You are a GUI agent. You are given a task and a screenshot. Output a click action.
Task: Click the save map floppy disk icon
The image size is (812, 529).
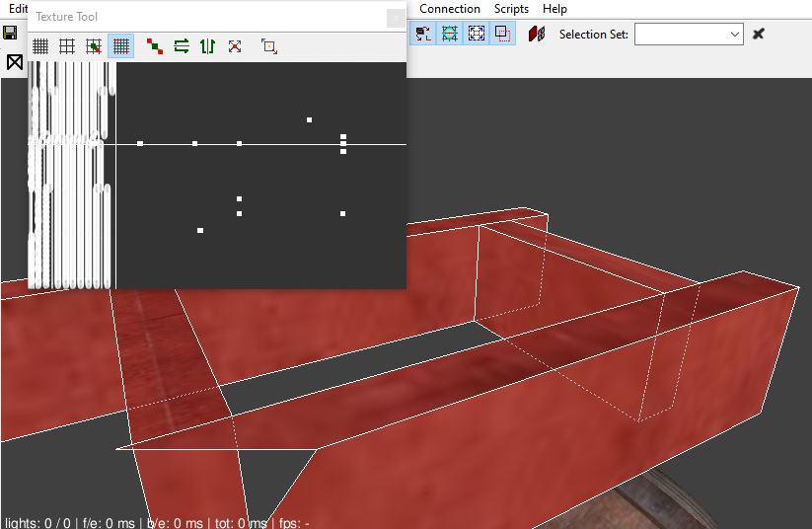click(11, 34)
